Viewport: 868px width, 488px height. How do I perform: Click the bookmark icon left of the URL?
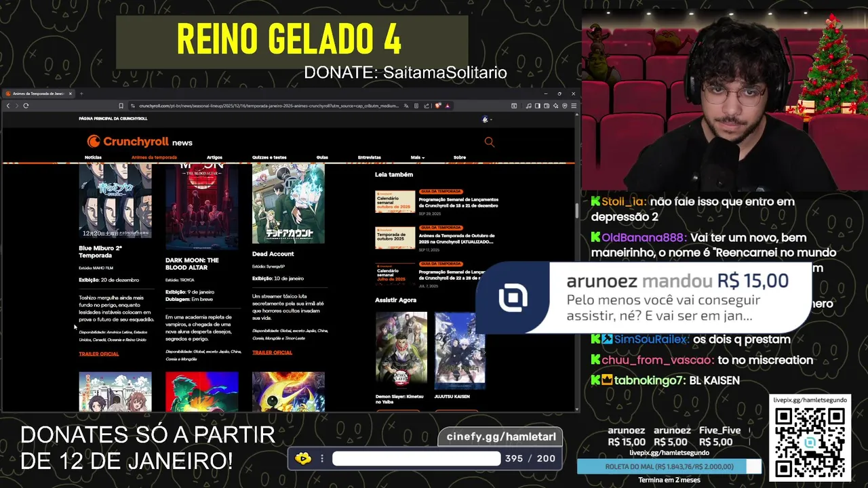click(121, 106)
